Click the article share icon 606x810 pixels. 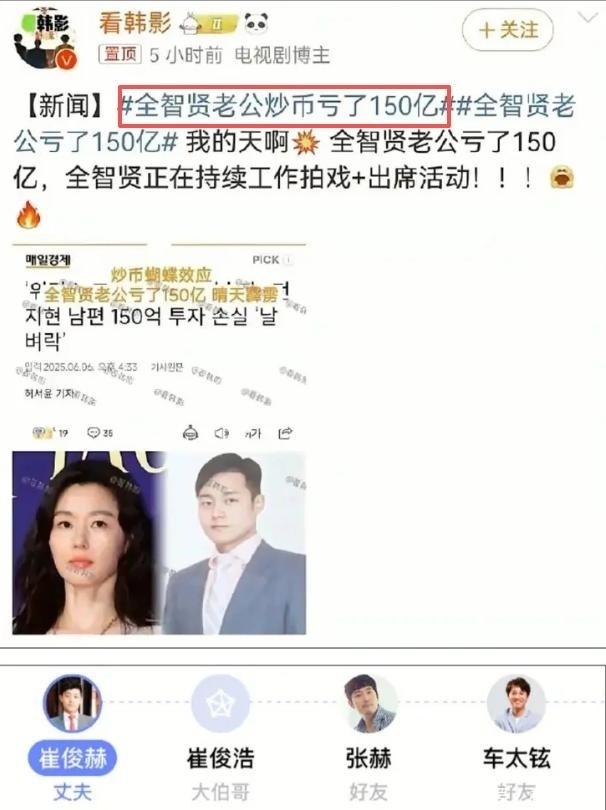click(x=285, y=433)
